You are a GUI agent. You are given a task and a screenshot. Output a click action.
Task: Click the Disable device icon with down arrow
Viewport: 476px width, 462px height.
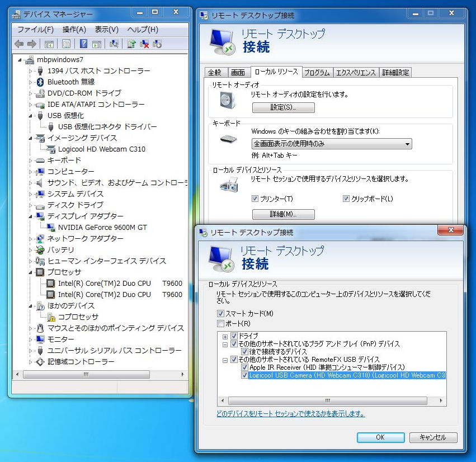157,44
